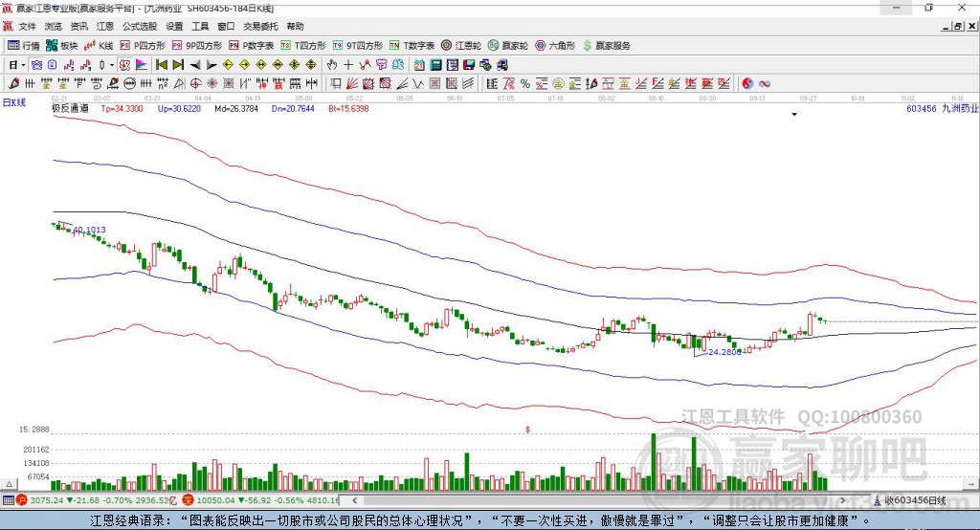
Task: Click the 板块 toolbar button
Action: coord(62,46)
